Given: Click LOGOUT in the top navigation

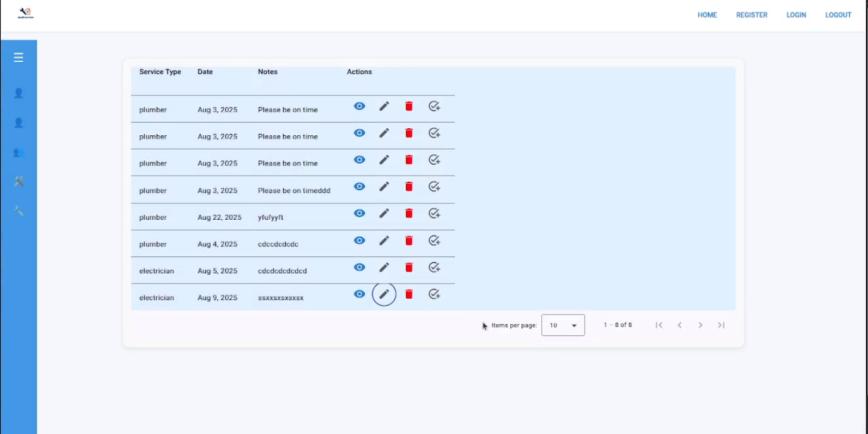Looking at the screenshot, I should [x=838, y=15].
